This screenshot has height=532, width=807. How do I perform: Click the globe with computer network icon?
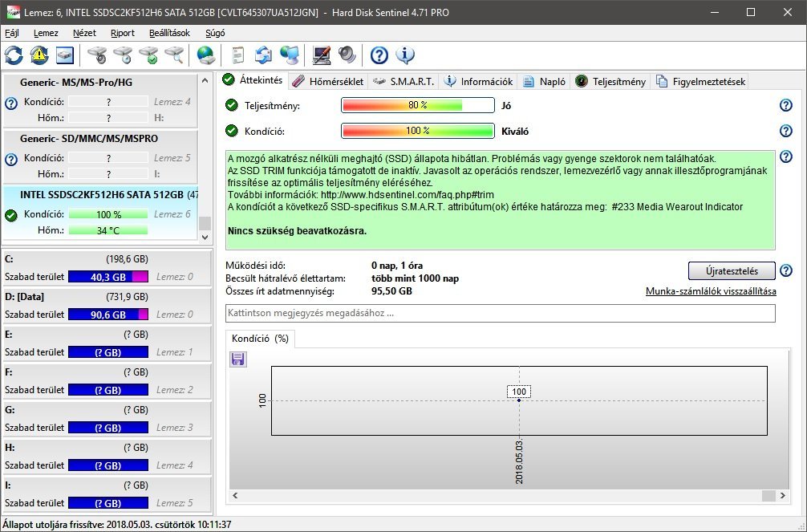tap(290, 55)
